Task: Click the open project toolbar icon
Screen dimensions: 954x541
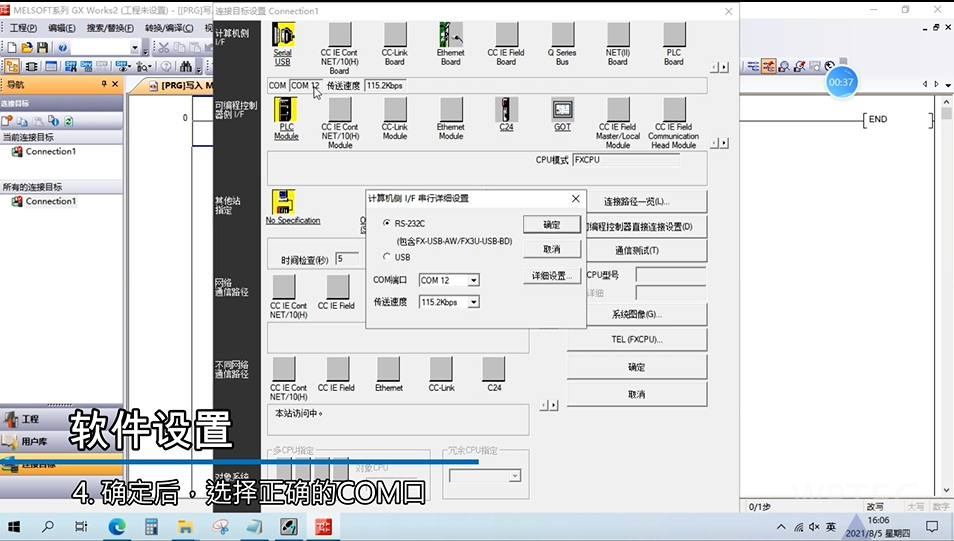Action: 27,47
